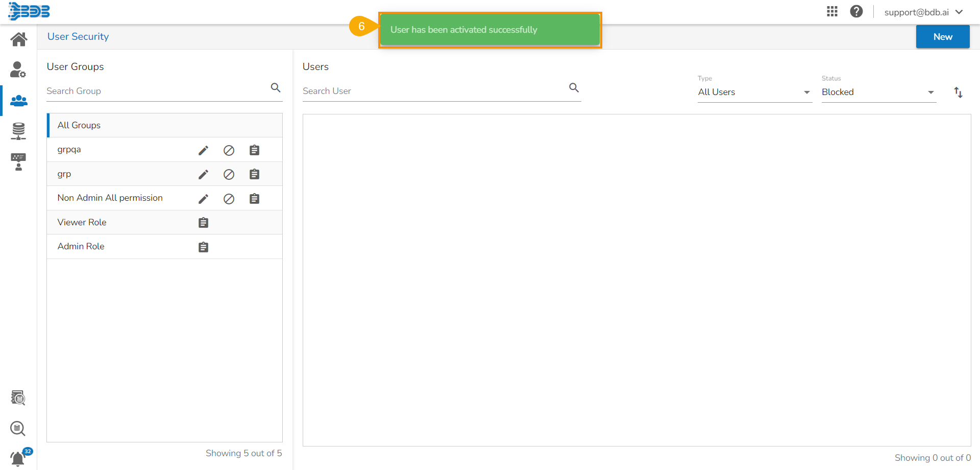Expand the support@bdb.ai account menu
The image size is (980, 470).
coord(923,12)
